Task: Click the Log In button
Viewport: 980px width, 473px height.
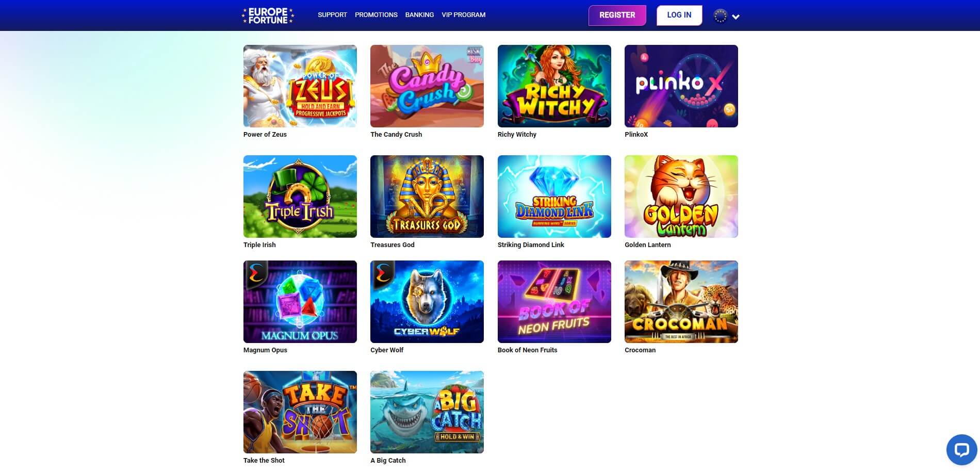Action: click(679, 15)
